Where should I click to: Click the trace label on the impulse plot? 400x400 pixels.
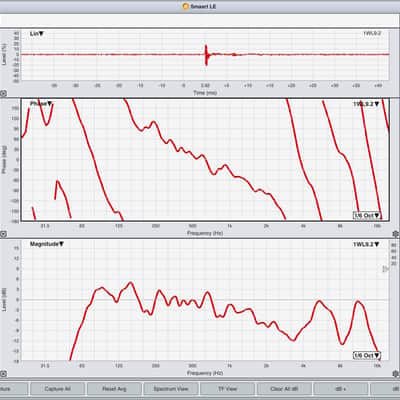[x=372, y=33]
